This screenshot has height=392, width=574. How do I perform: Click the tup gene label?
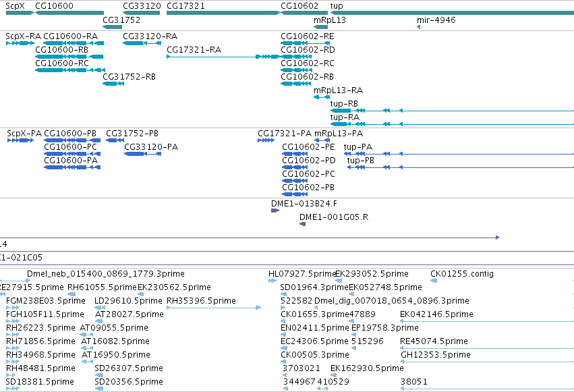tap(337, 6)
